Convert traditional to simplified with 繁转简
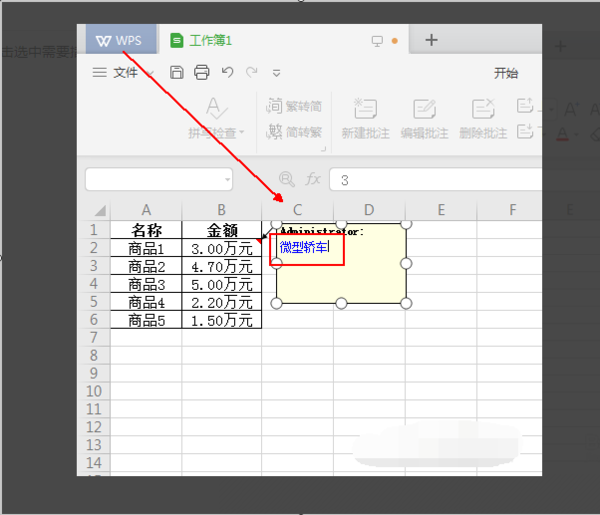The image size is (600, 515). (x=294, y=106)
